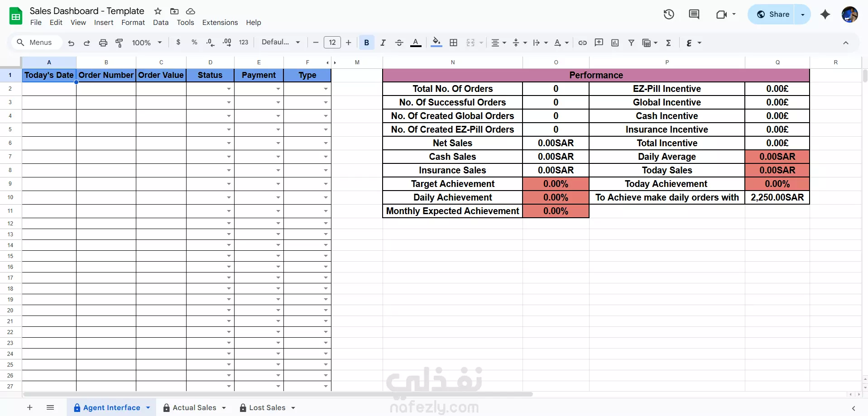The height and width of the screenshot is (416, 868).
Task: Open Share options dropdown arrow
Action: click(x=803, y=14)
